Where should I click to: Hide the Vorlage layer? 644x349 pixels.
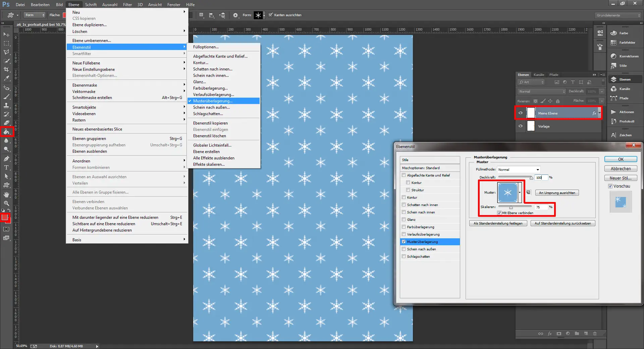click(x=520, y=126)
